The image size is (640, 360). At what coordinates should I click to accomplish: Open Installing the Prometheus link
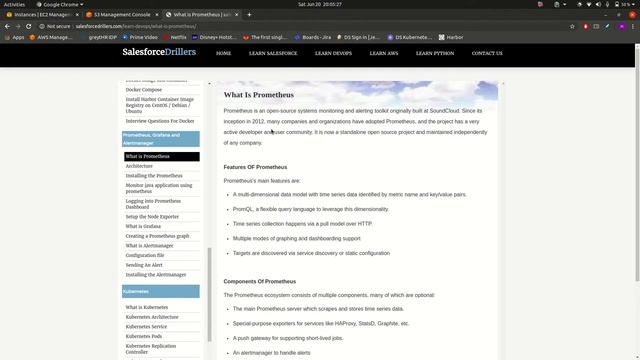154,176
